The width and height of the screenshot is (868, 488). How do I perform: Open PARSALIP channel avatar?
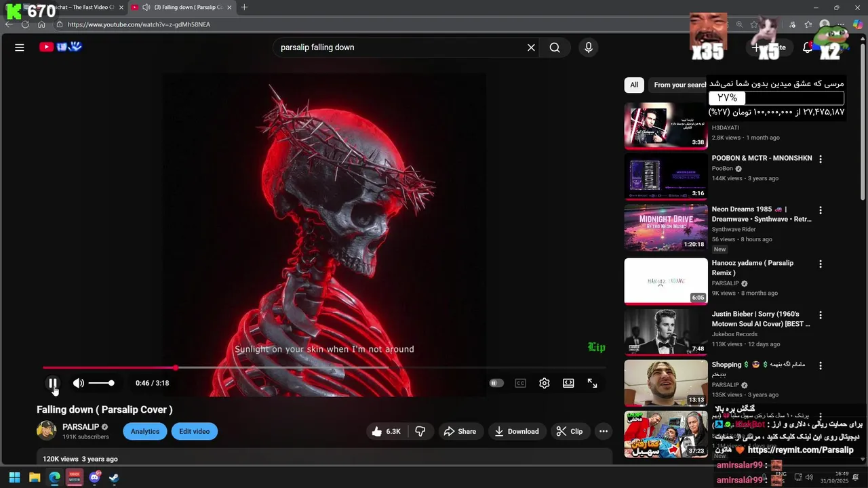click(46, 431)
